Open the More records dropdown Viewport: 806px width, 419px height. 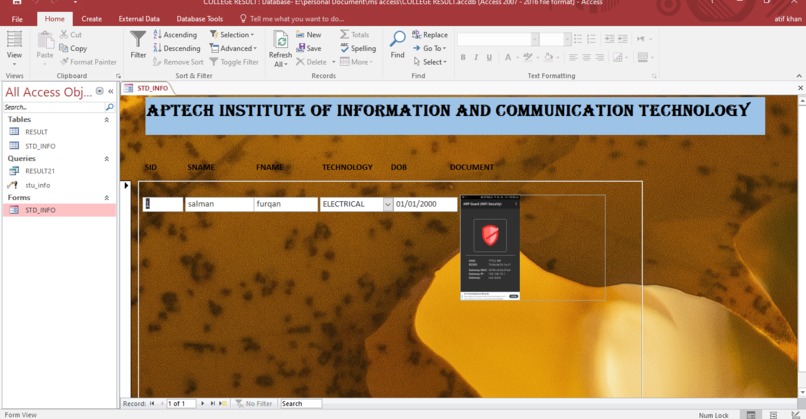(356, 62)
